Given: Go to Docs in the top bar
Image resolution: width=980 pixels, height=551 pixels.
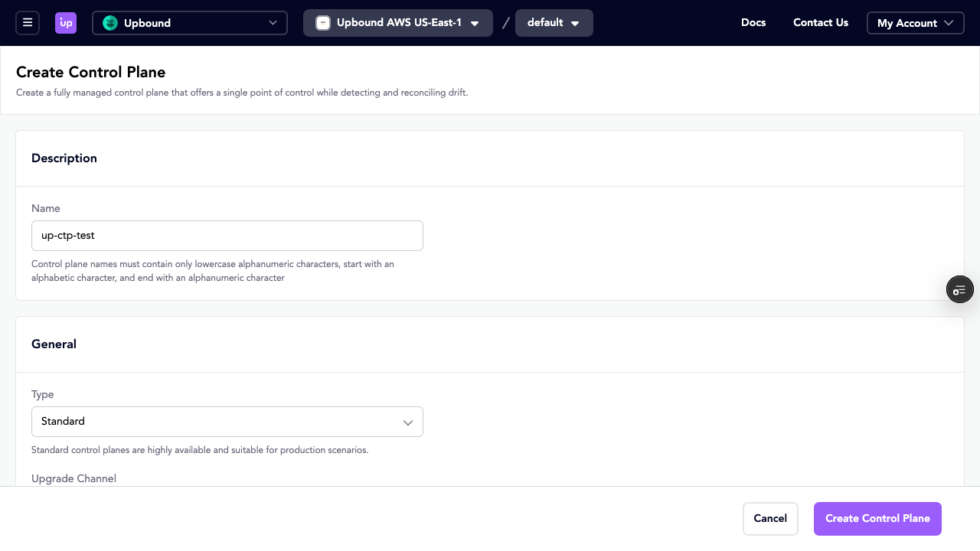Looking at the screenshot, I should click(753, 23).
